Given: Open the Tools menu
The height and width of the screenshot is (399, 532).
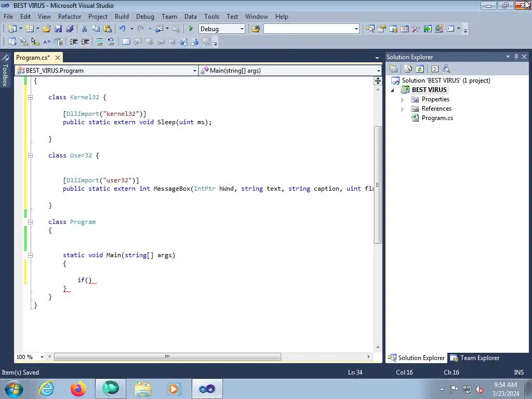Looking at the screenshot, I should tap(211, 16).
